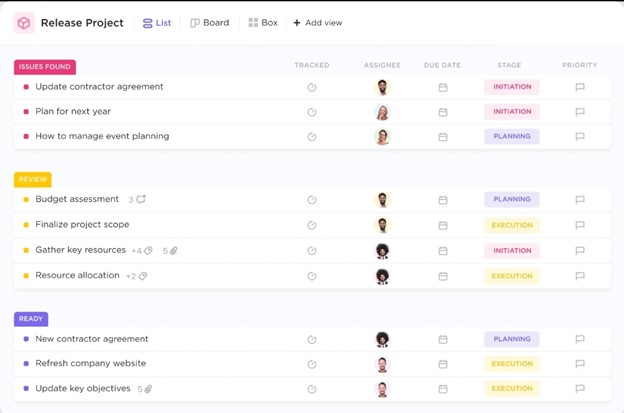Open calendar for New contractor agreement
The height and width of the screenshot is (413, 624).
pyautogui.click(x=443, y=340)
